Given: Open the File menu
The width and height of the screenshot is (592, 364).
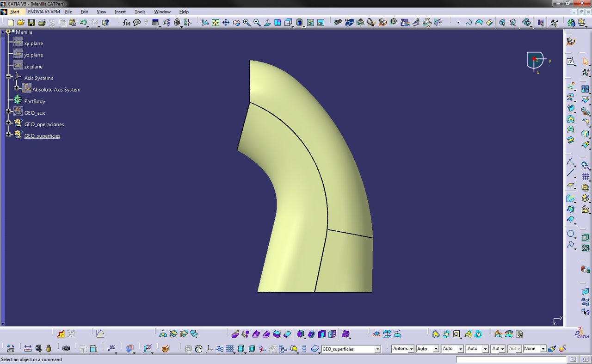Looking at the screenshot, I should click(68, 12).
